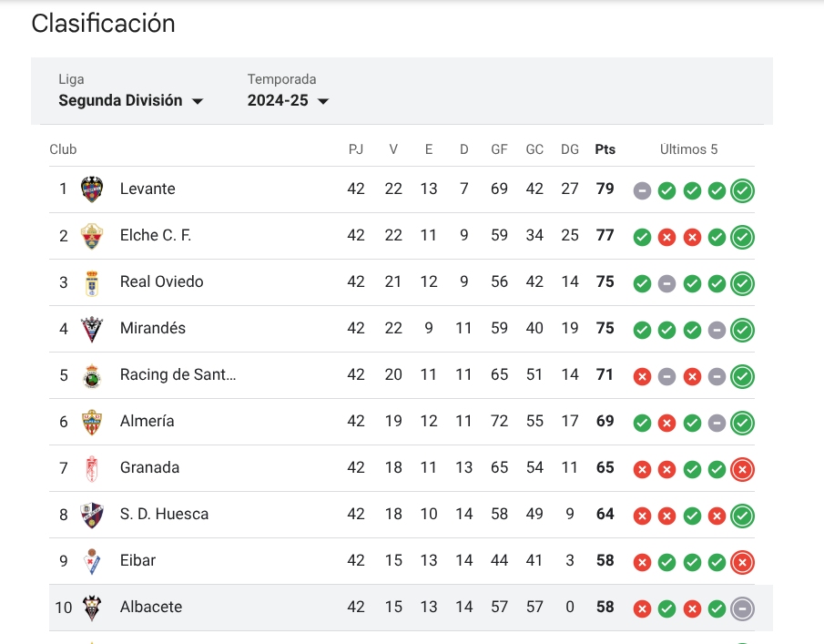Click the Levante club crest
The image size is (824, 644).
92,189
